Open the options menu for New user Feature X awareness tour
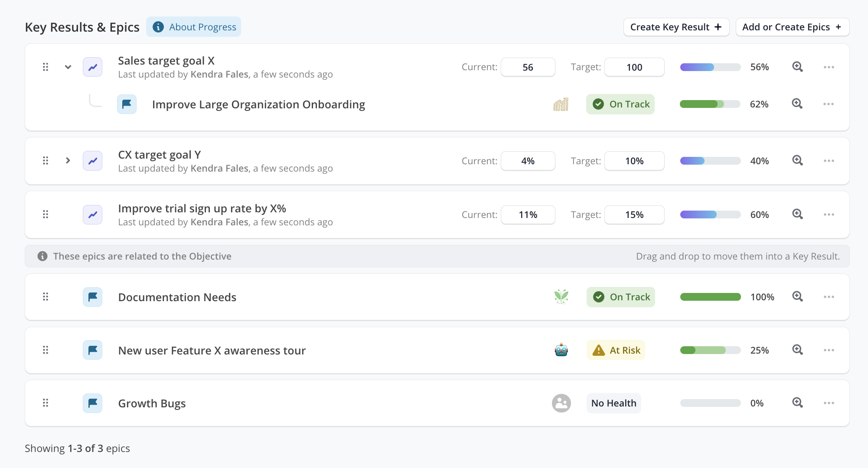This screenshot has width=868, height=468. pyautogui.click(x=829, y=350)
